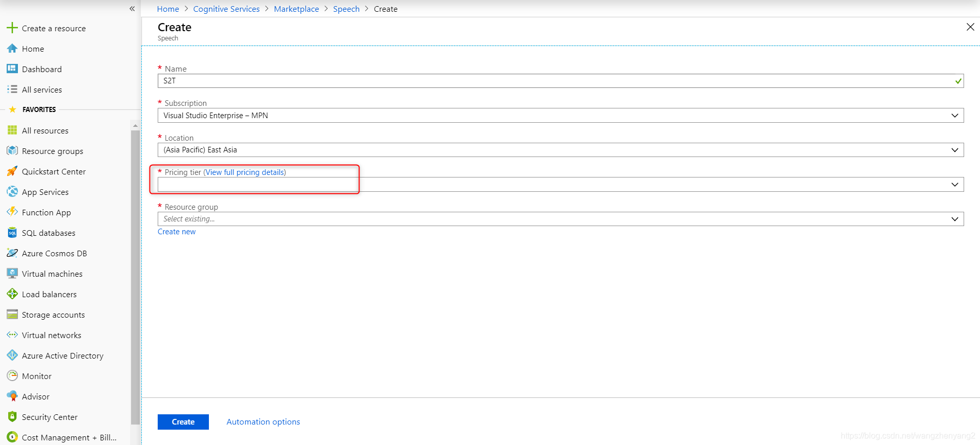Image resolution: width=980 pixels, height=445 pixels.
Task: Click the App Services globe icon
Action: (12, 191)
